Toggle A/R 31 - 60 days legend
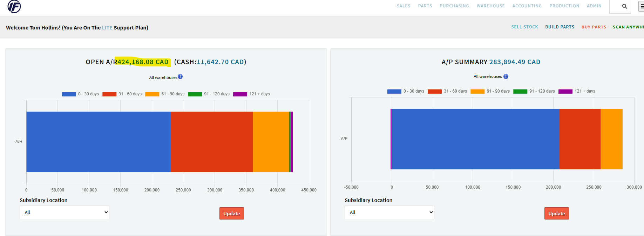This screenshot has height=236, width=644. coord(122,94)
